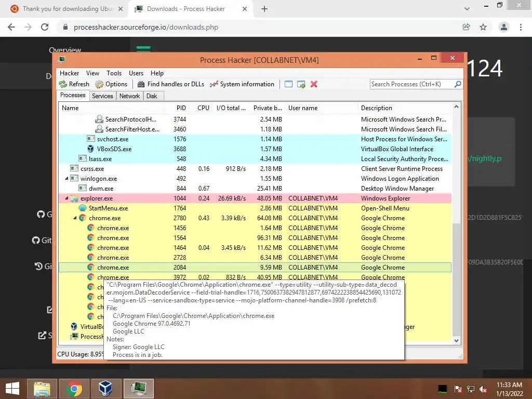Open the Users menu
The height and width of the screenshot is (399, 532).
coord(136,73)
